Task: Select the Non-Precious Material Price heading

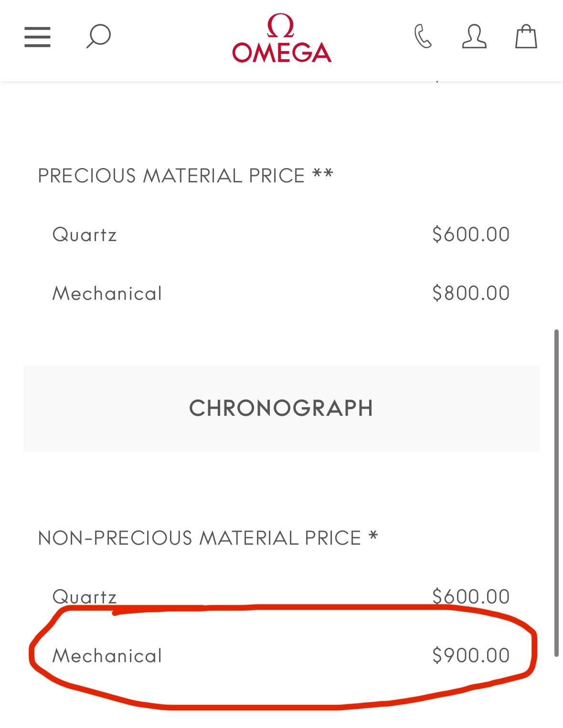Action: click(x=199, y=538)
